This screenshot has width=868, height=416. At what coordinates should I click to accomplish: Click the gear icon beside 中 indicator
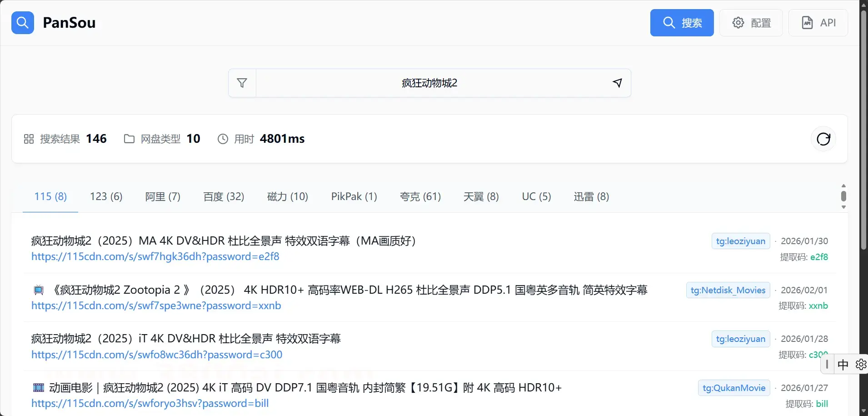click(861, 365)
